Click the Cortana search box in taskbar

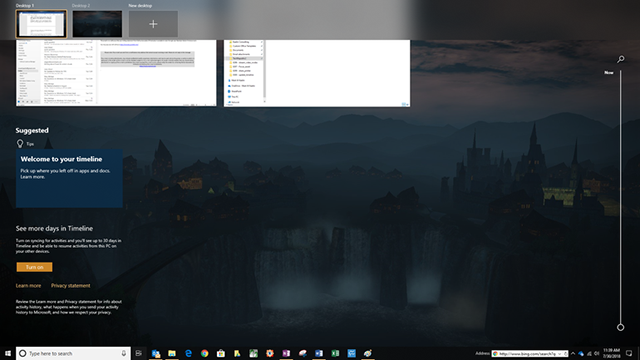tap(73, 353)
